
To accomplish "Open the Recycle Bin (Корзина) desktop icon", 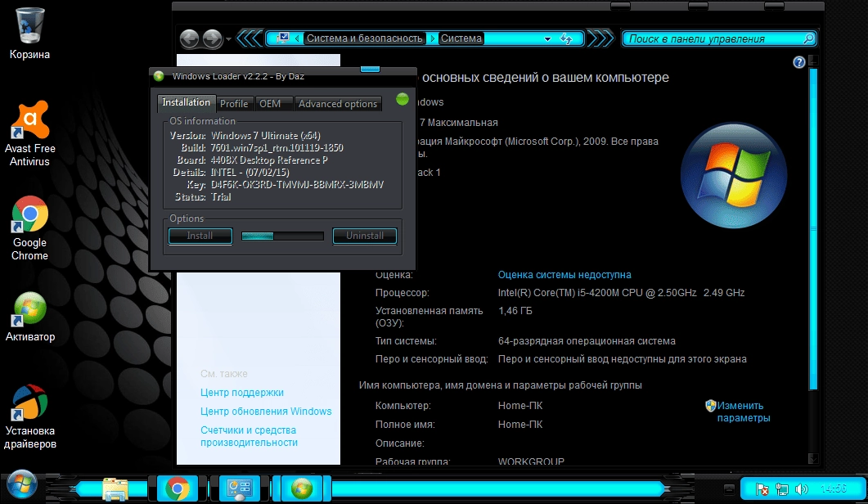I will [x=30, y=34].
